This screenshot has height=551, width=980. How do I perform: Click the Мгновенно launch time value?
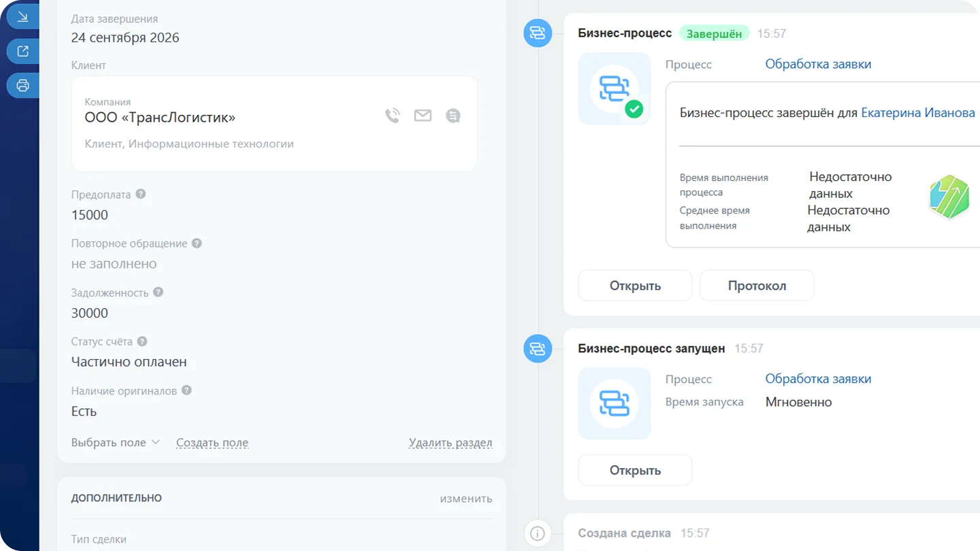[x=798, y=402]
